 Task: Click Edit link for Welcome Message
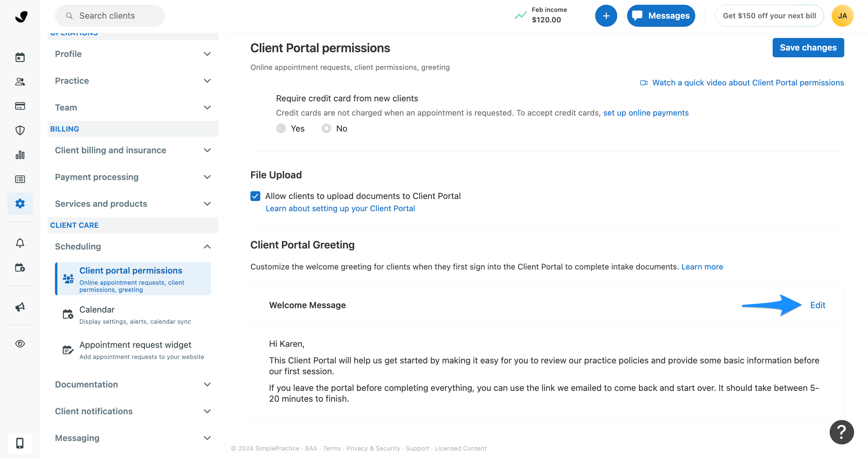pos(817,305)
